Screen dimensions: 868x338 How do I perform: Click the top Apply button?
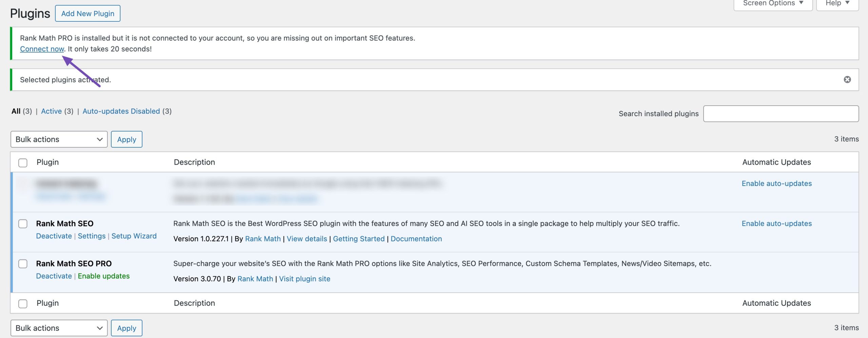coord(126,139)
